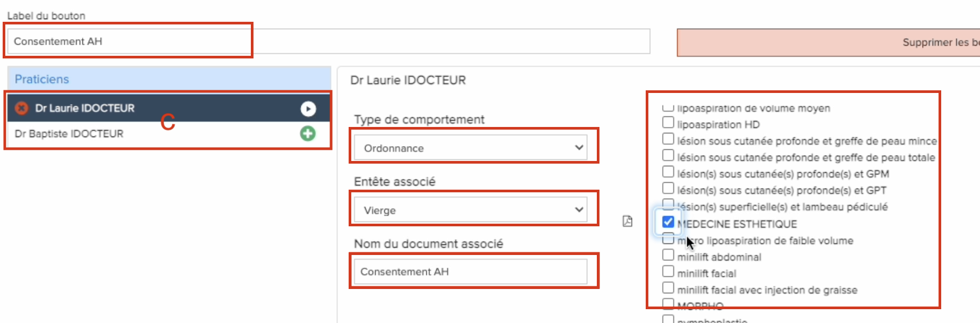
Task: Click the pink Supprimer les button
Action: coord(828,42)
